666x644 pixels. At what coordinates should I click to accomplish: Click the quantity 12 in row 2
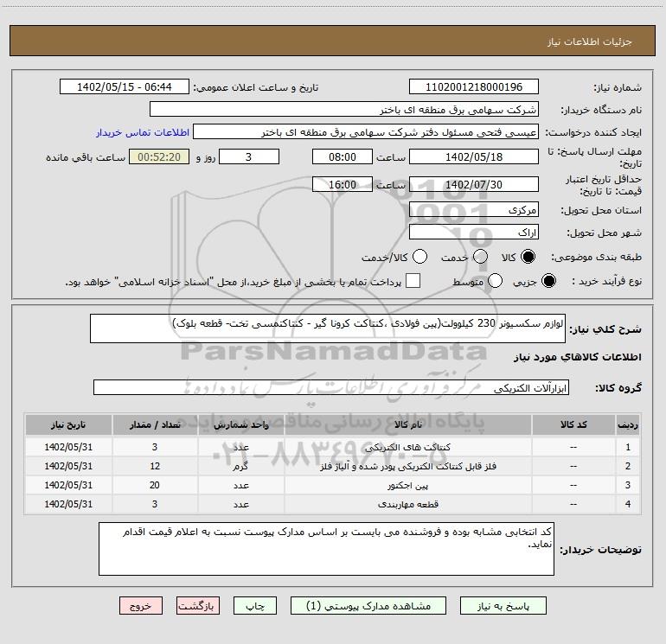coord(155,466)
